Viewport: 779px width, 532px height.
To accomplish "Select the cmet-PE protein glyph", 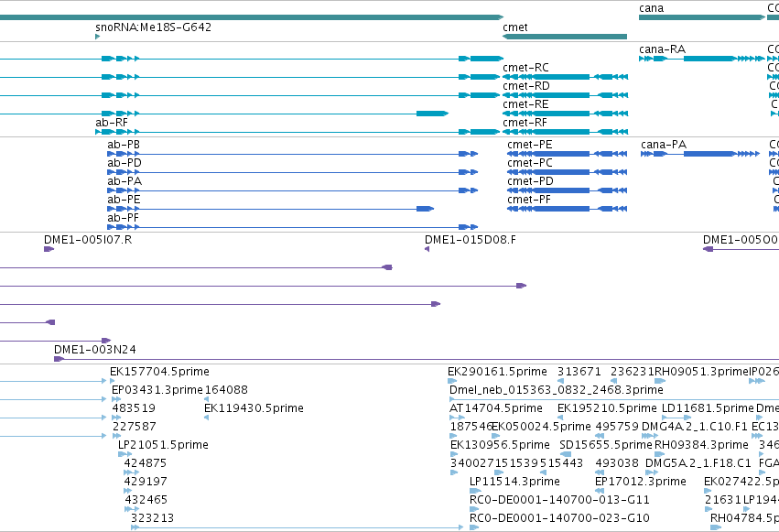I will [x=567, y=154].
